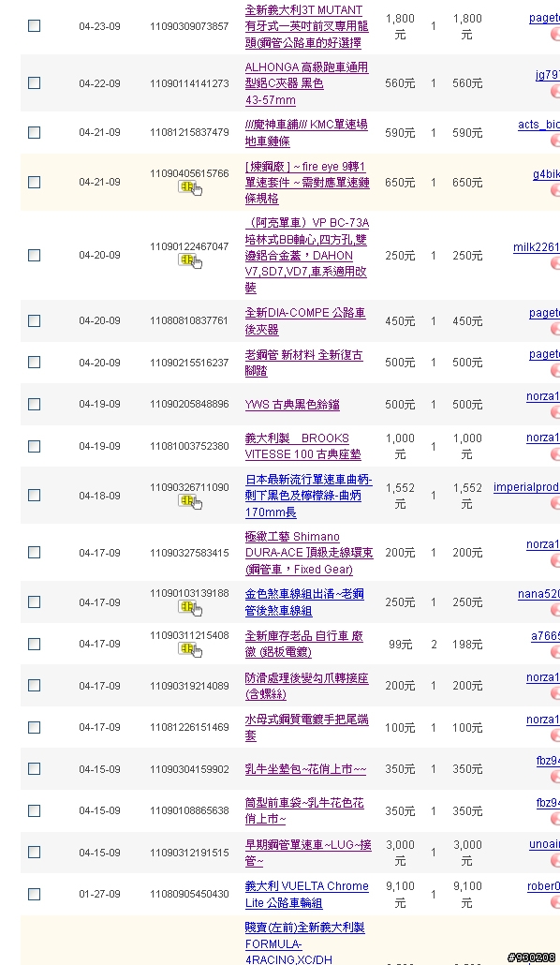This screenshot has height=965, width=560.
Task: Open seller rober0 profile link
Action: point(543,885)
